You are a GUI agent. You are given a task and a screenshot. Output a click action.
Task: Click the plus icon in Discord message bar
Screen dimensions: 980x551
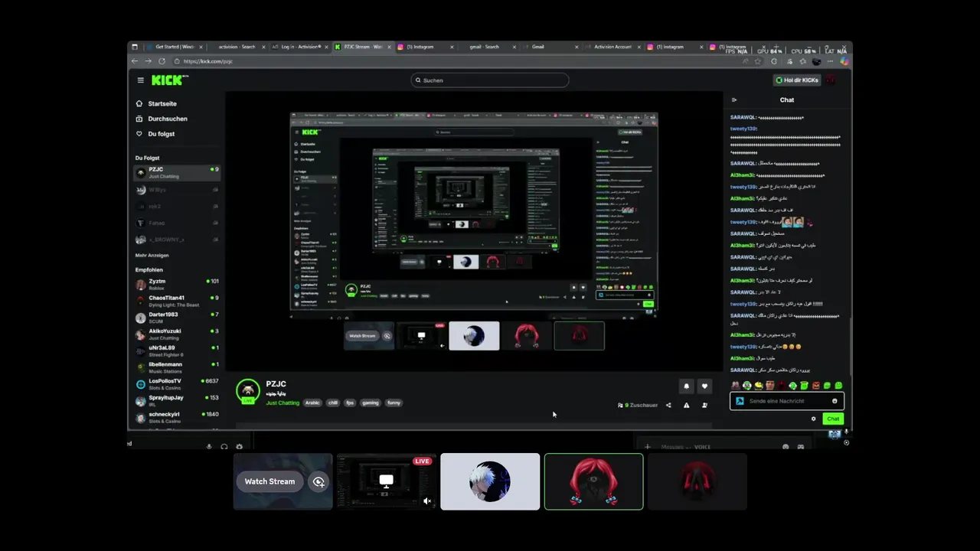pos(647,447)
